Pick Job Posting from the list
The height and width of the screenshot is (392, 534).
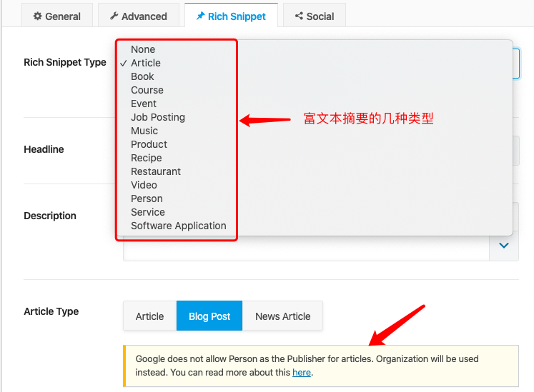click(158, 117)
